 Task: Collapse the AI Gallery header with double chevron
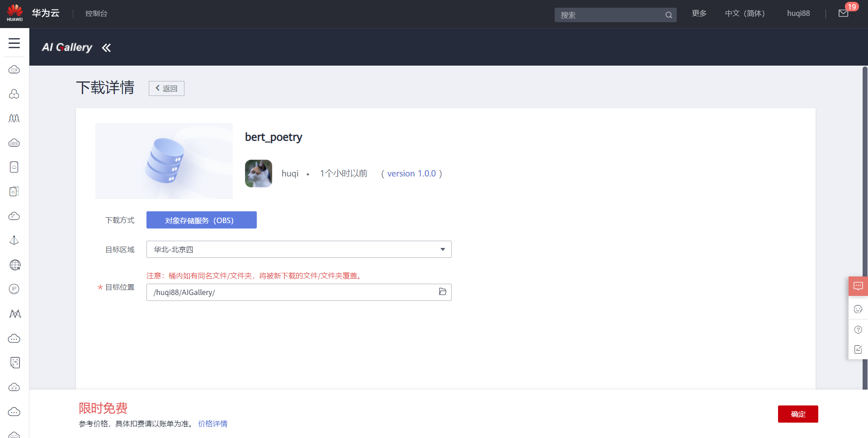point(106,48)
